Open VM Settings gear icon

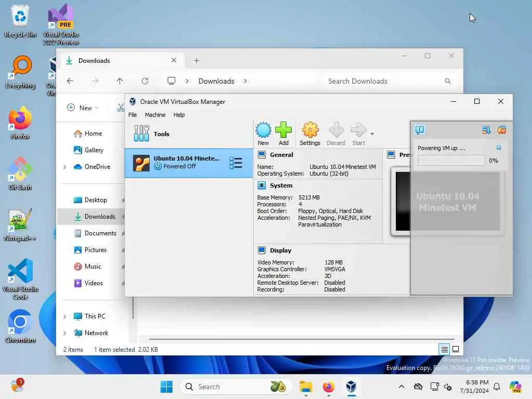[310, 134]
